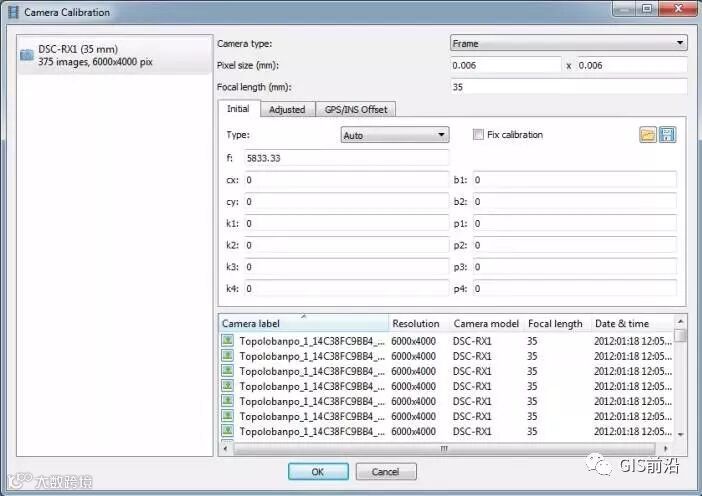Open the Type Auto dropdown
The height and width of the screenshot is (496, 702).
coord(395,135)
